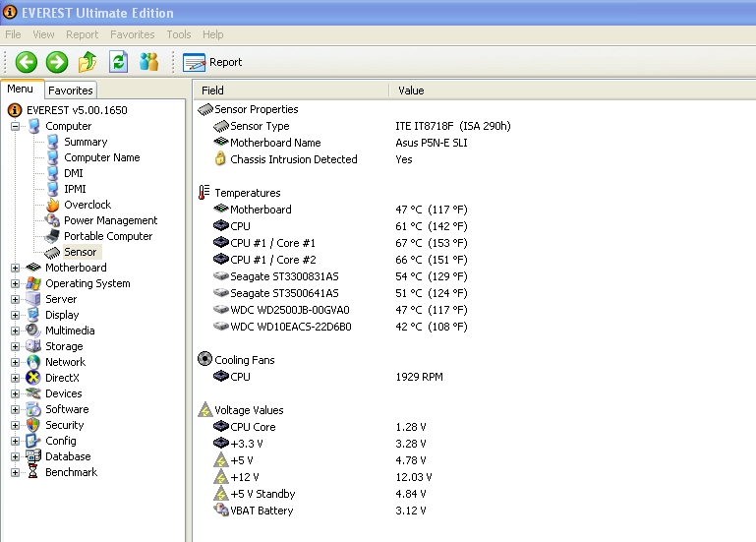Expand the Storage tree node
This screenshot has width=756, height=542.
[x=15, y=346]
